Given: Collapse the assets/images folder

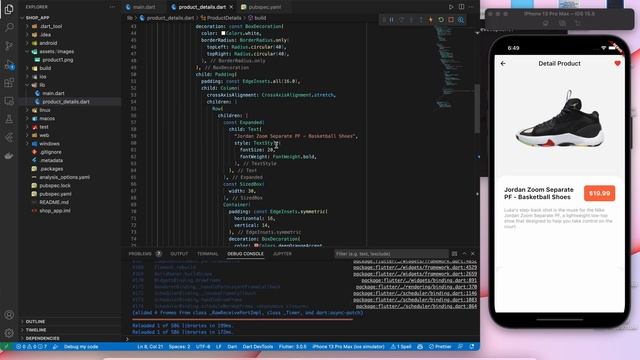Looking at the screenshot, I should 56,51.
